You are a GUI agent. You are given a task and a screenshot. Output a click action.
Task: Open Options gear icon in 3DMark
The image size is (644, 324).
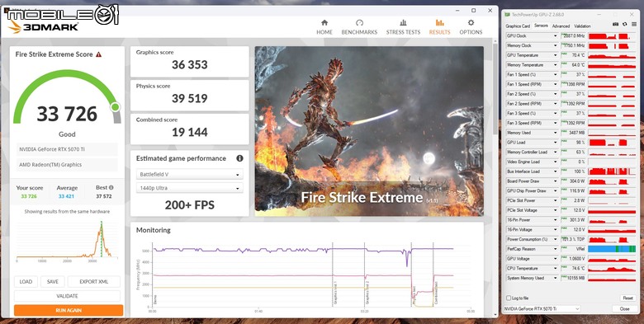click(x=471, y=23)
